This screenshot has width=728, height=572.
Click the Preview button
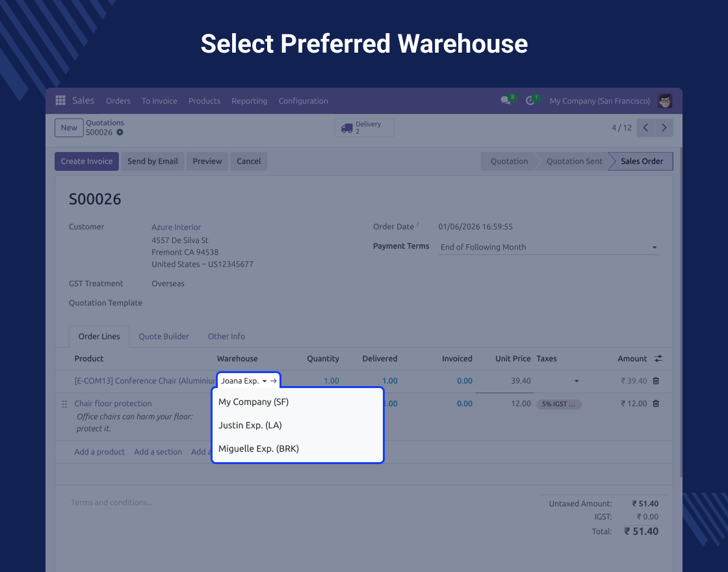click(x=207, y=161)
